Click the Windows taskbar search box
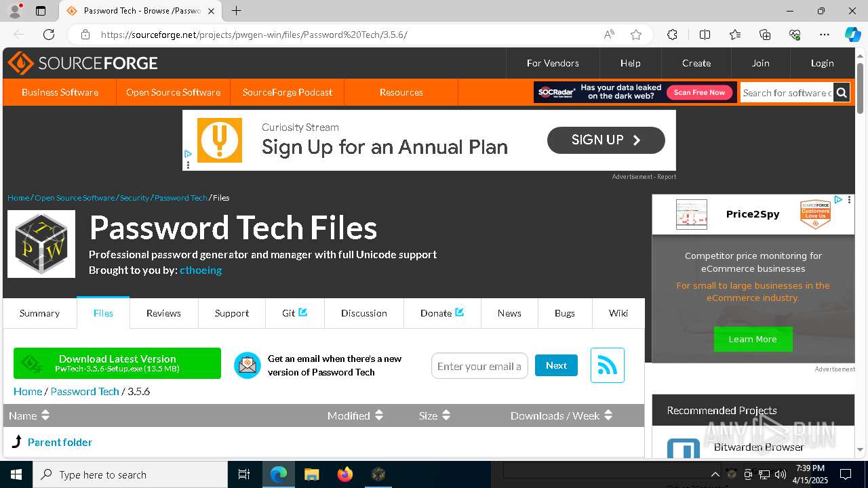868x488 pixels. 130,474
